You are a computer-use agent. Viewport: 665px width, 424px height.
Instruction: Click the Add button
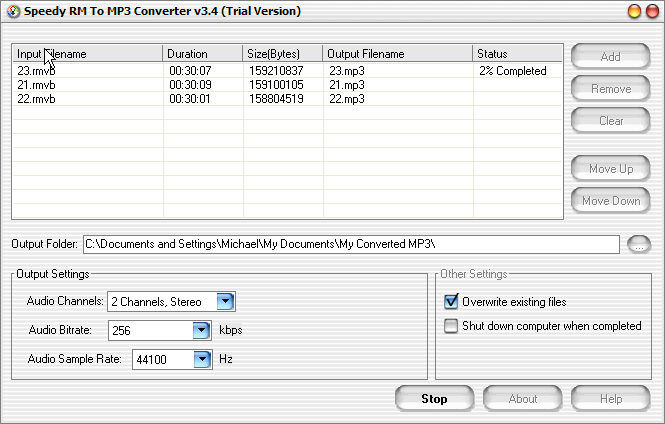610,56
